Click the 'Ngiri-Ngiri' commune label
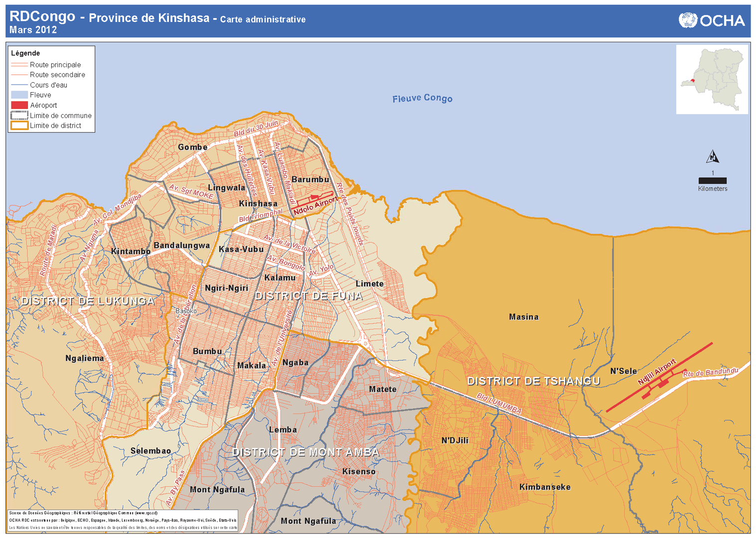This screenshot has width=756, height=538. point(226,288)
